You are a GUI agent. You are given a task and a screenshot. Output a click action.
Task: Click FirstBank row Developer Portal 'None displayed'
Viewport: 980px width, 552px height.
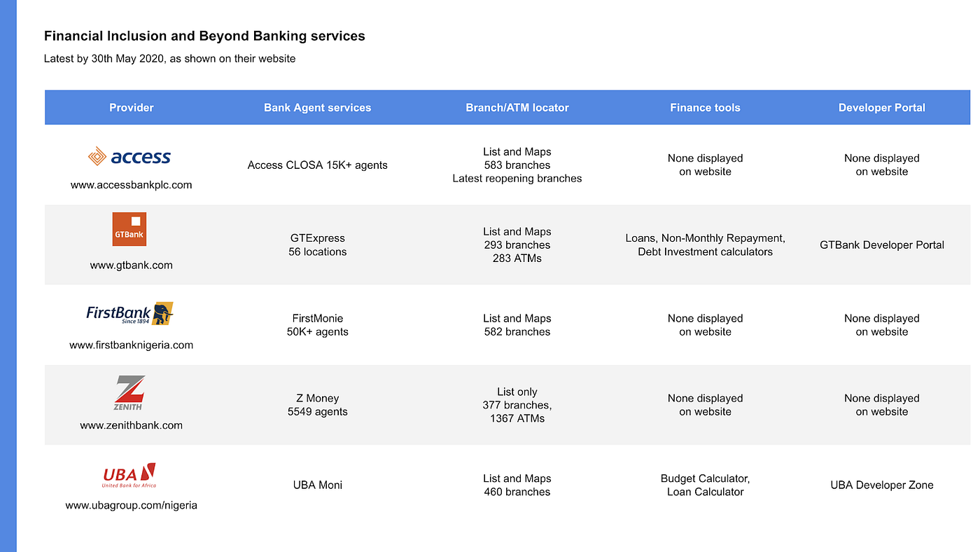tap(882, 325)
